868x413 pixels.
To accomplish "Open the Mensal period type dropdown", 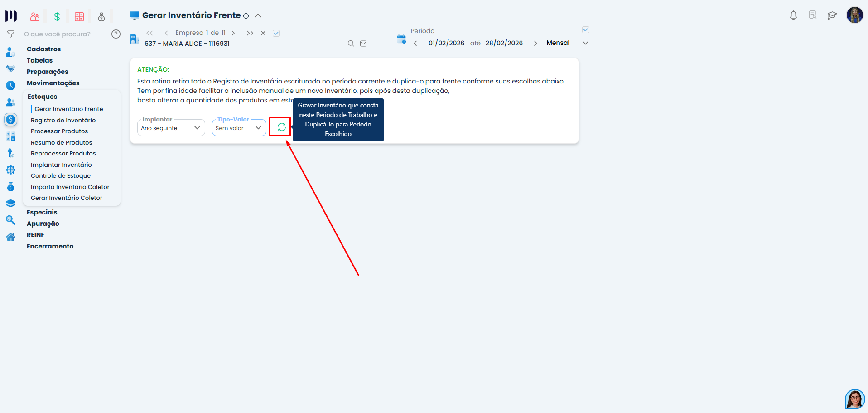I will click(568, 43).
